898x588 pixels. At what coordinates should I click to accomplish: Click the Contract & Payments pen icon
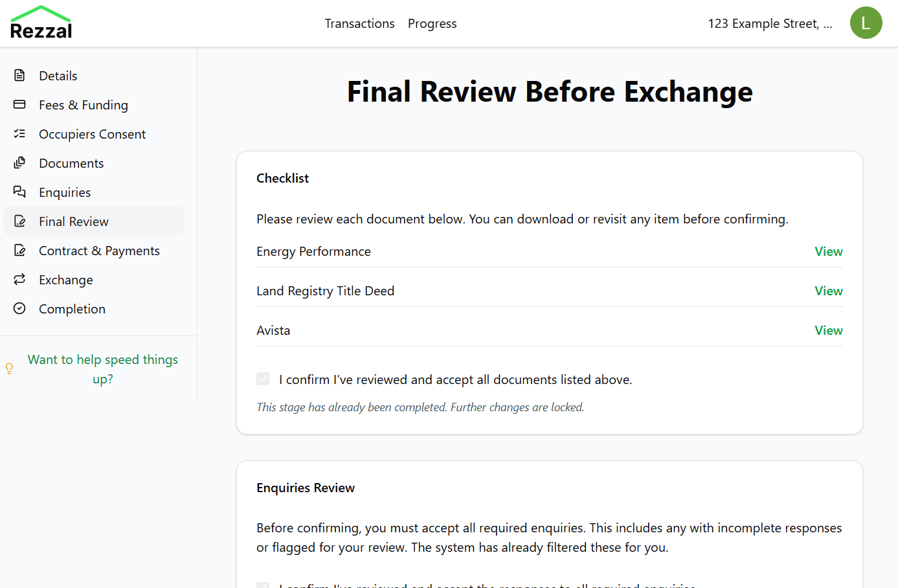click(x=20, y=250)
